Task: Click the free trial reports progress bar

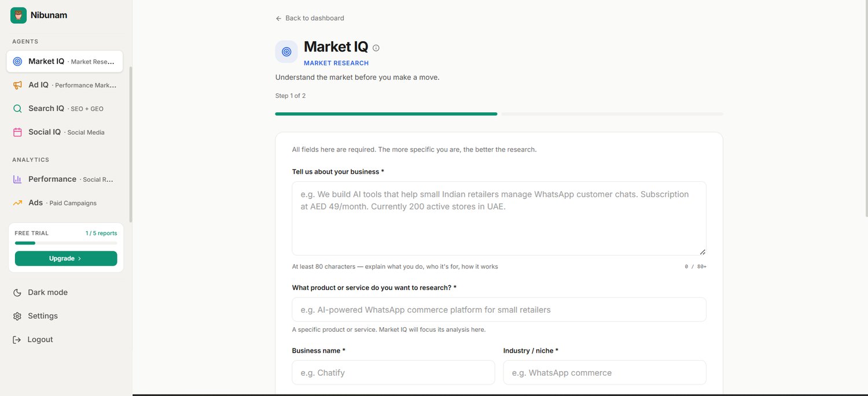Action: pyautogui.click(x=66, y=243)
